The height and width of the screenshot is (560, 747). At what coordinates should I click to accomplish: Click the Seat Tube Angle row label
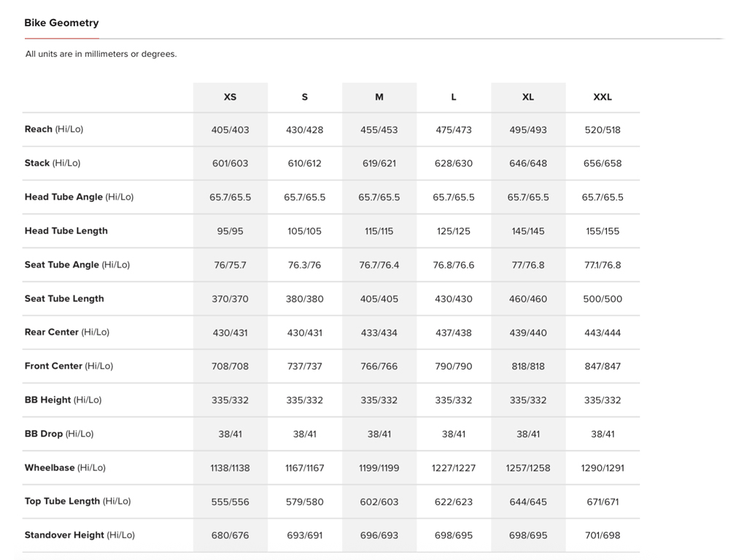pyautogui.click(x=77, y=265)
